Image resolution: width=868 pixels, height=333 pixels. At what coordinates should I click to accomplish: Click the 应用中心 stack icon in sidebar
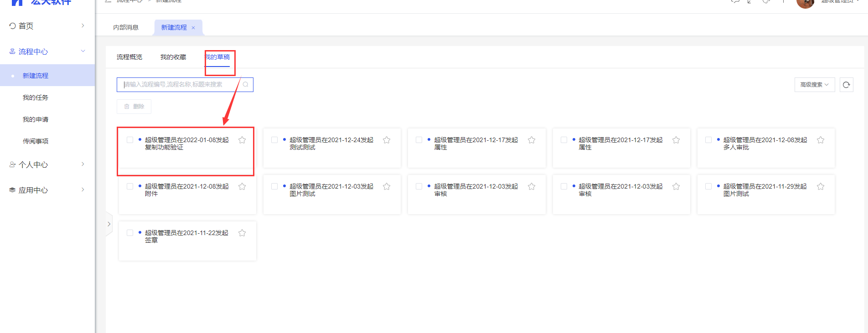[x=12, y=190]
